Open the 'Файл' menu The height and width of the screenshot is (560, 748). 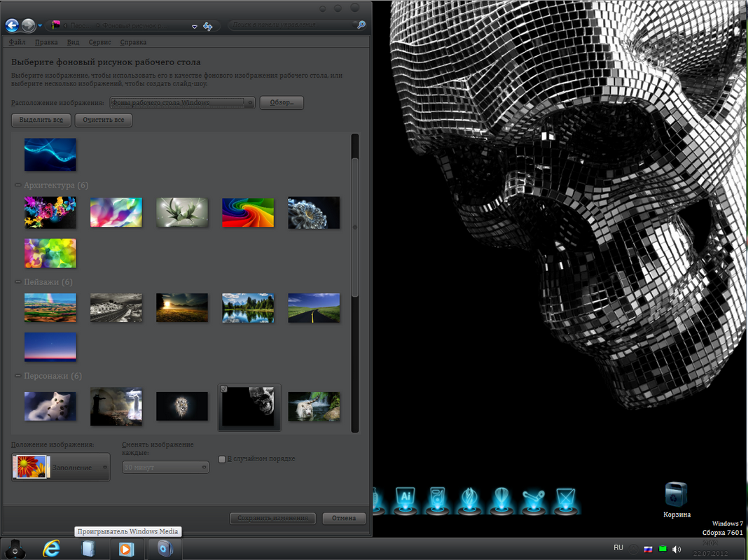coord(18,42)
